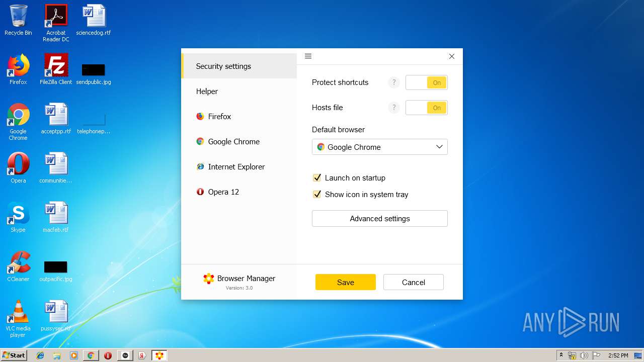Select the outpacific.jpg desktop file
This screenshot has width=644, height=362.
click(x=56, y=271)
